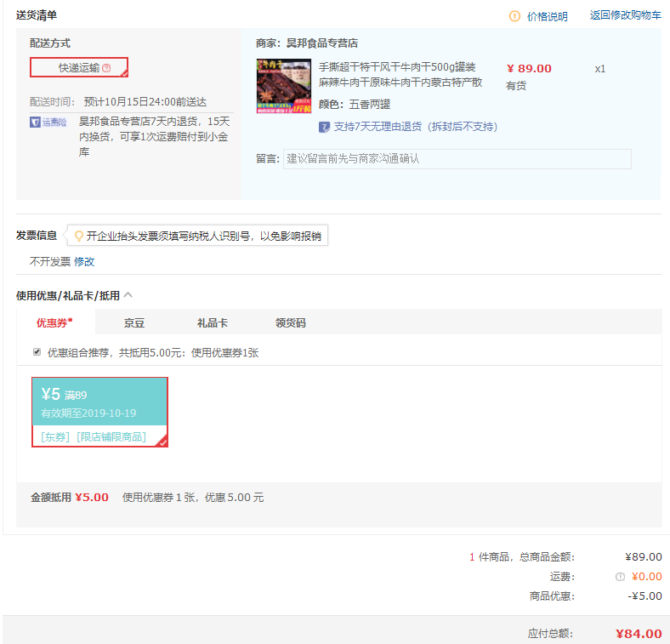Click the 应付总额 ¥84.00 amount
Image resolution: width=670 pixels, height=644 pixels.
[639, 633]
